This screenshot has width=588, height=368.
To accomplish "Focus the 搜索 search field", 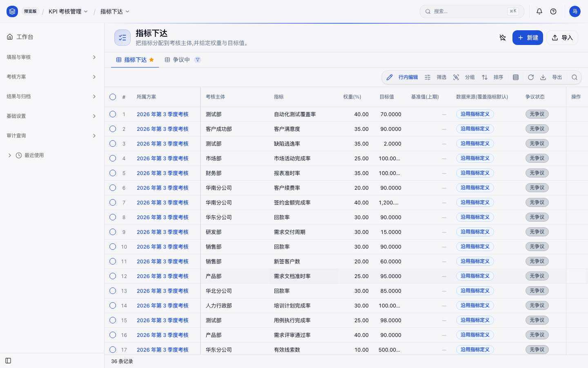I will [472, 11].
